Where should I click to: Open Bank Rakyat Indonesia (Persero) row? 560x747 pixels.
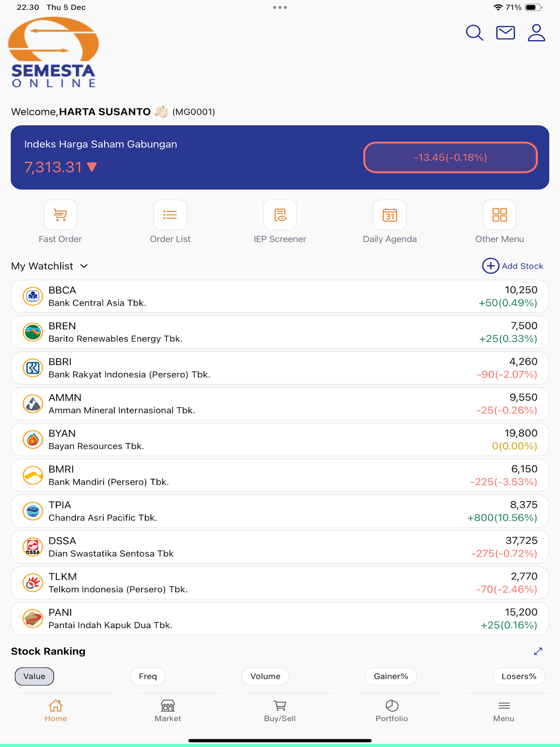pyautogui.click(x=280, y=368)
